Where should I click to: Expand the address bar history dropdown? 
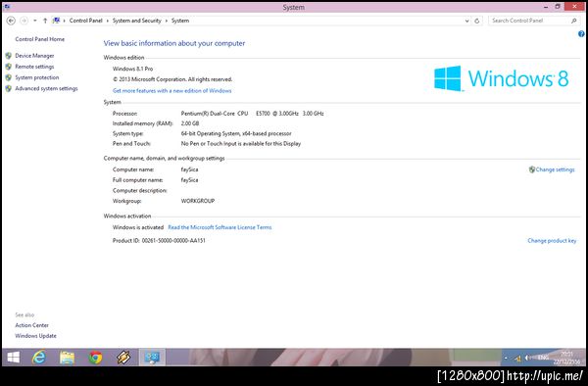(x=466, y=21)
